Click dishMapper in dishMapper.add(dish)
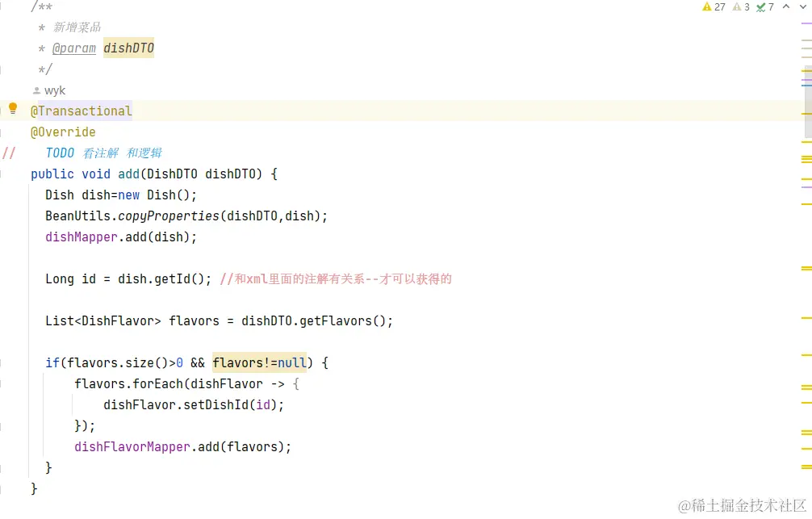The height and width of the screenshot is (519, 812). click(82, 236)
